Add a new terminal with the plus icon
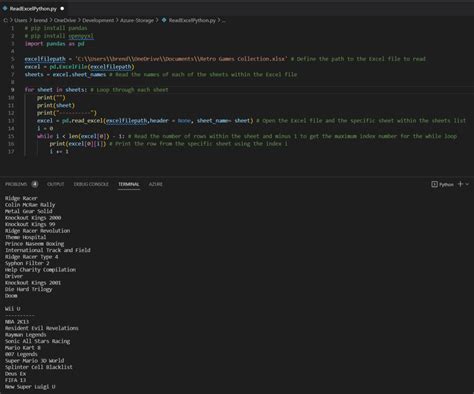Screen dimensions: 474x394 tap(460, 184)
